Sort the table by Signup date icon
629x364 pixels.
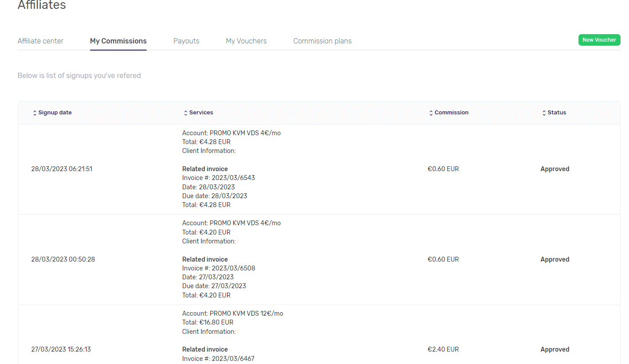point(35,113)
